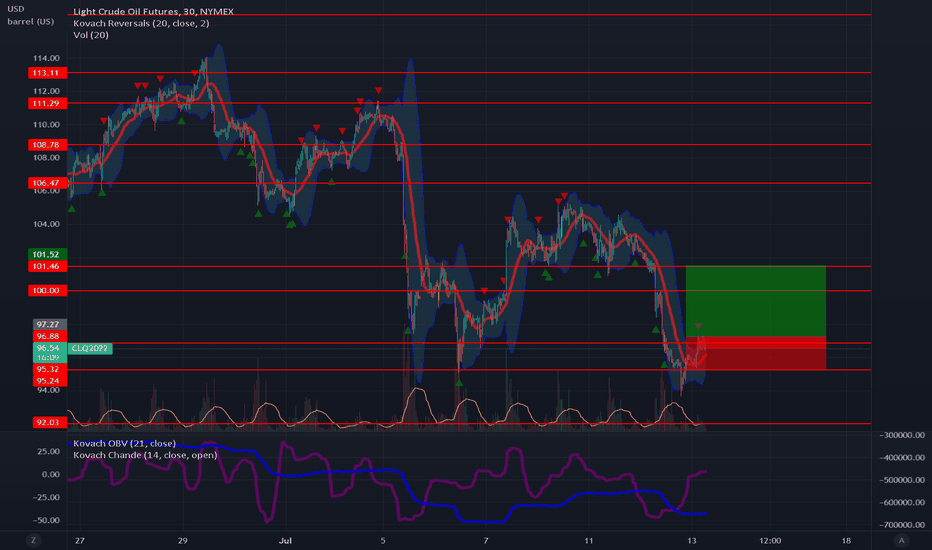Click the 29 date label on time axis
932x550 pixels.
(x=182, y=540)
